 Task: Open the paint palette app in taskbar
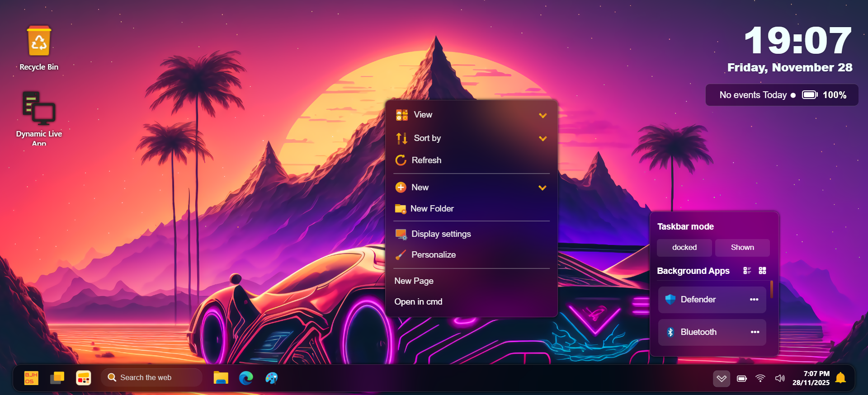pyautogui.click(x=272, y=378)
